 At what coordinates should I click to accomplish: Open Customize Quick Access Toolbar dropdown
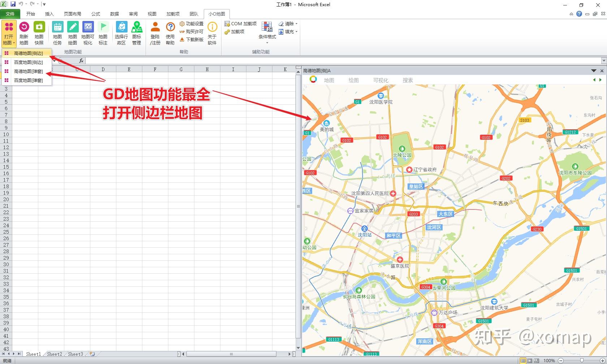point(44,4)
